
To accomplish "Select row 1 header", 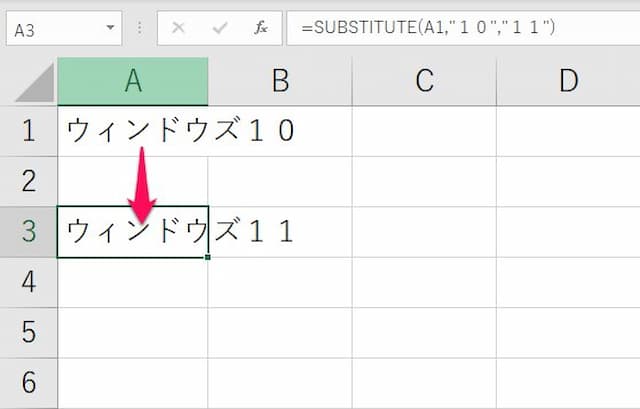I will coord(28,130).
